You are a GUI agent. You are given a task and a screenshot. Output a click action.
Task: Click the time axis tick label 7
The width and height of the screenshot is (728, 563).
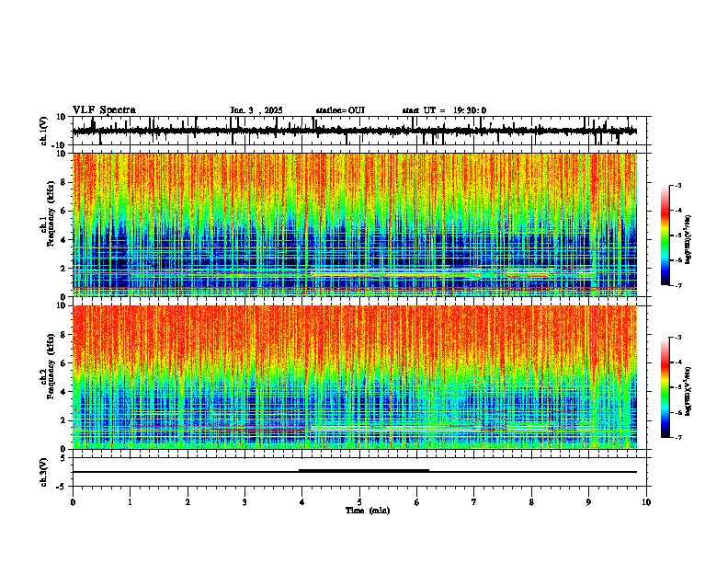coord(474,502)
